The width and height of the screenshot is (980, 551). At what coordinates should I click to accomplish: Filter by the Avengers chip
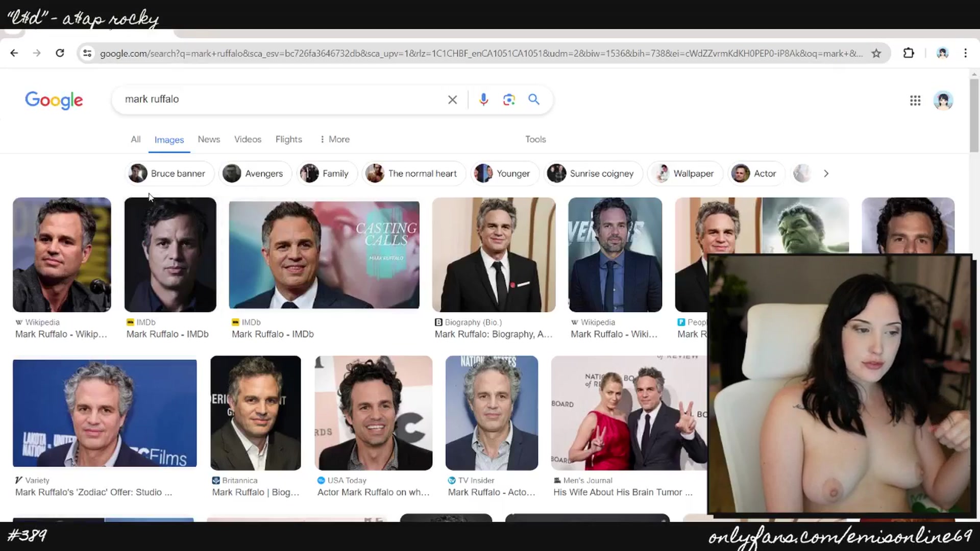click(255, 173)
